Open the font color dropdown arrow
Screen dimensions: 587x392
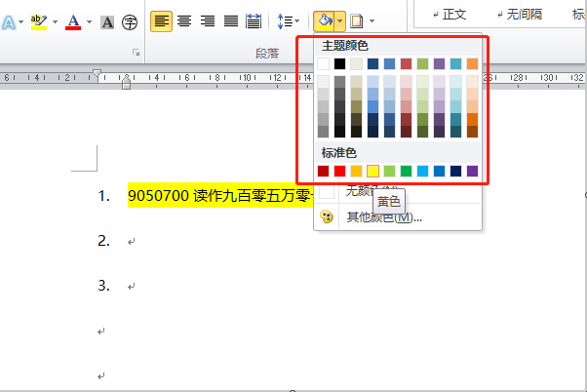click(x=89, y=22)
